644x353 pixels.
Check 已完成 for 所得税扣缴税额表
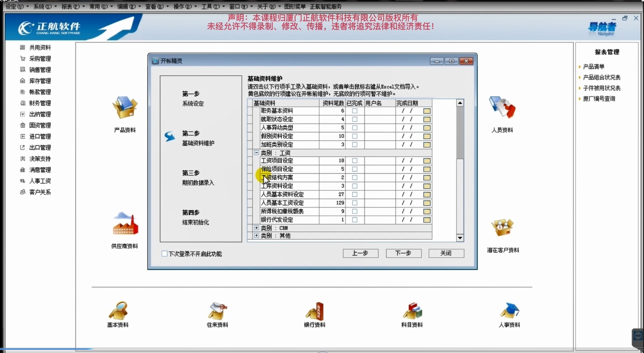tap(355, 212)
